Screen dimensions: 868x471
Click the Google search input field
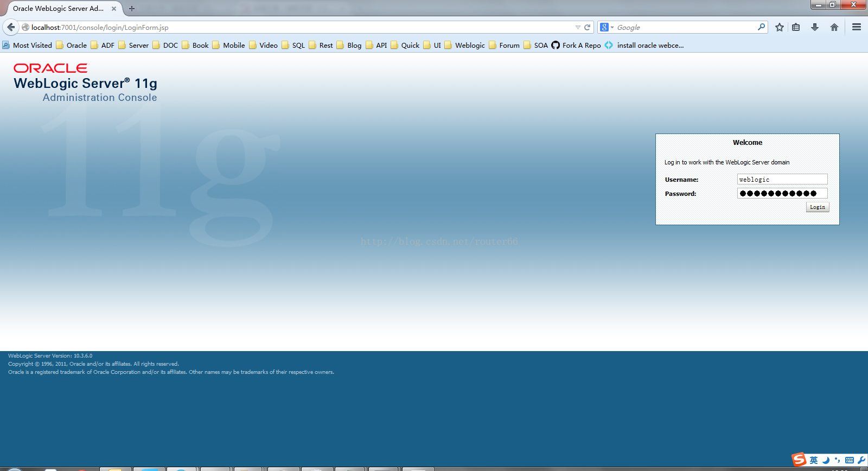click(x=686, y=27)
